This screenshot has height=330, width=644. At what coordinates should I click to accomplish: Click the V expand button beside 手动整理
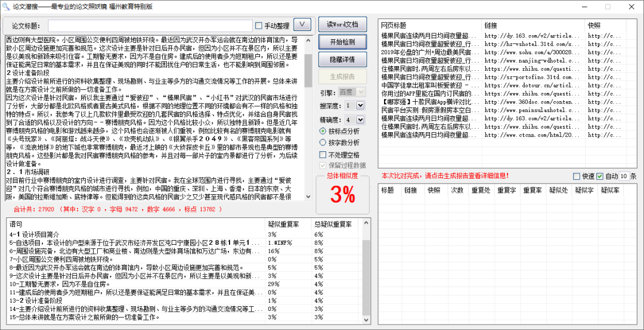(303, 24)
